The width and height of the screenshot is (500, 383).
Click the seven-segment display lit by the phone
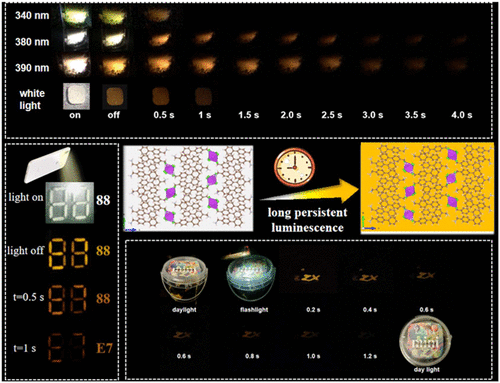(70, 202)
